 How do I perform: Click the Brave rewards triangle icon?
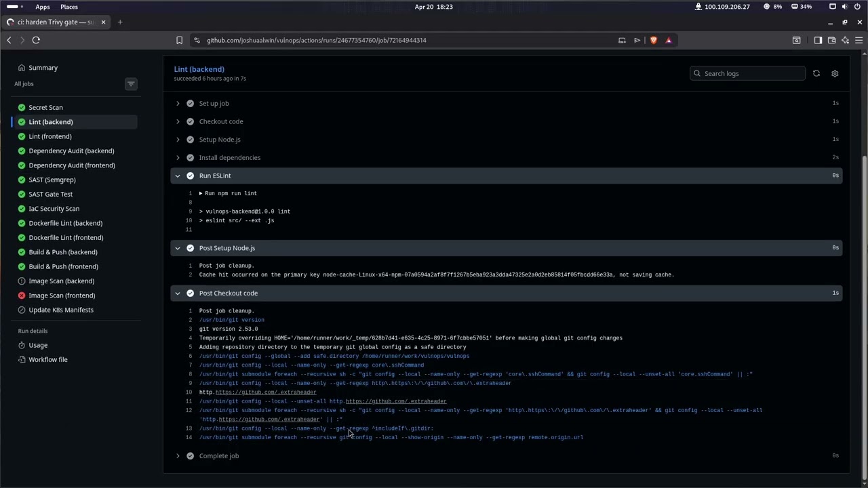[x=669, y=40]
